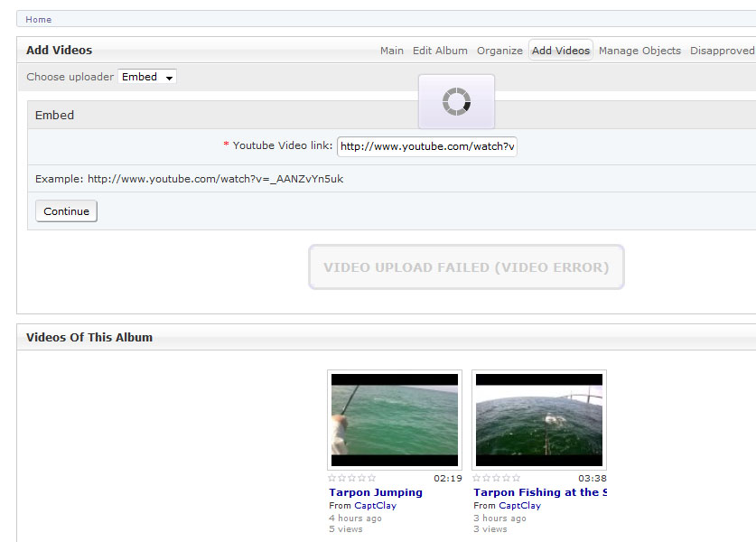Expand the Choose uploader Embed dropdown
The width and height of the screenshot is (756, 542).
click(x=147, y=77)
